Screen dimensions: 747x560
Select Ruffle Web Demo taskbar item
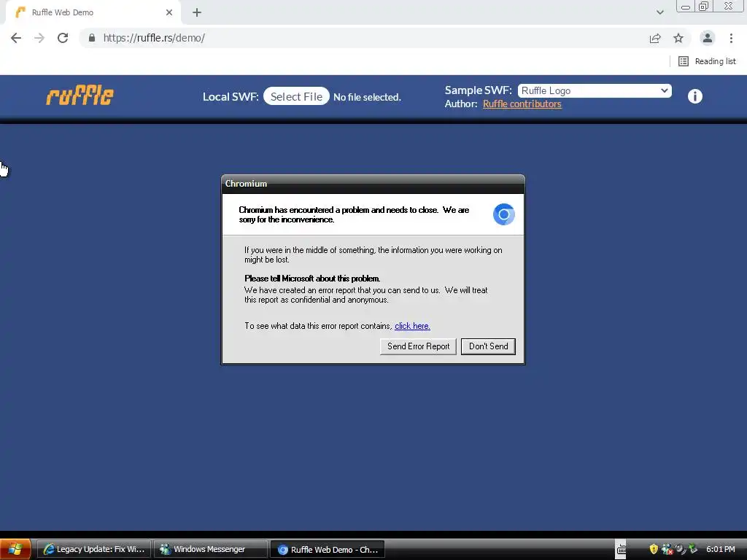tap(328, 549)
